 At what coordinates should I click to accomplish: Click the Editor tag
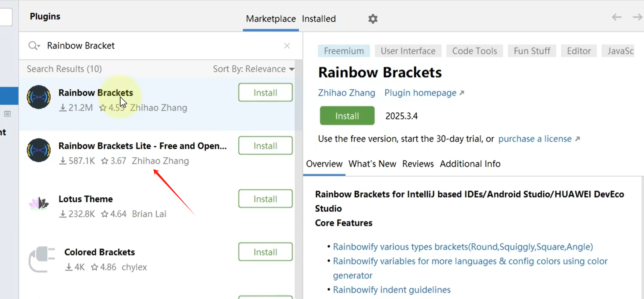coord(579,51)
